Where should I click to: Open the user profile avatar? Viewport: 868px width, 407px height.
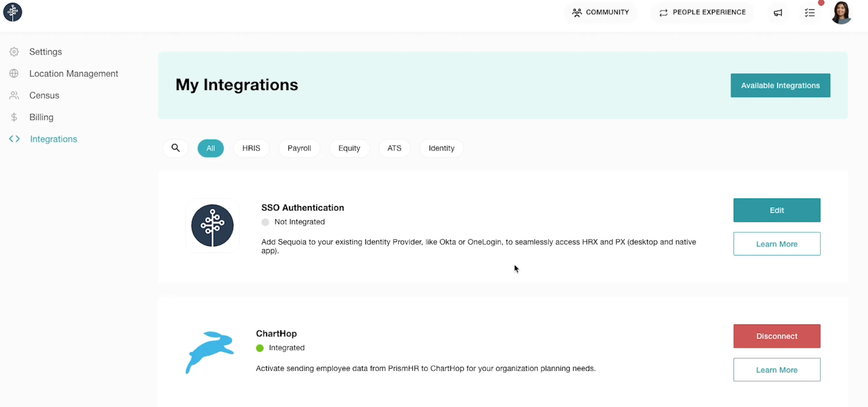tap(841, 13)
